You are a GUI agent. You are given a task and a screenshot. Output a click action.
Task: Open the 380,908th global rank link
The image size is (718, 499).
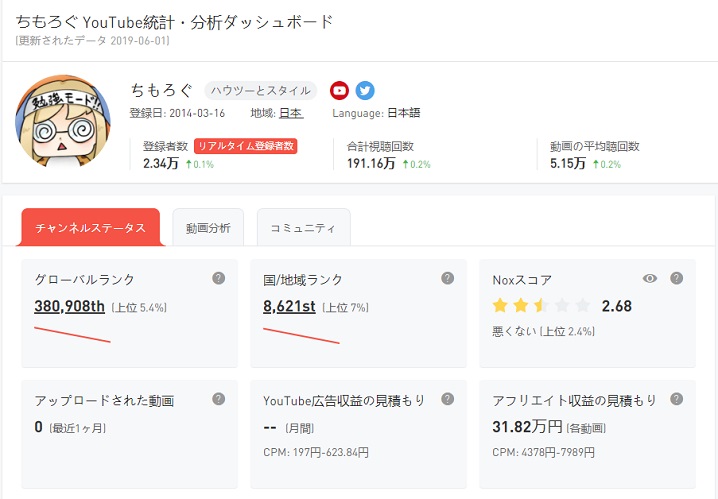(x=69, y=306)
